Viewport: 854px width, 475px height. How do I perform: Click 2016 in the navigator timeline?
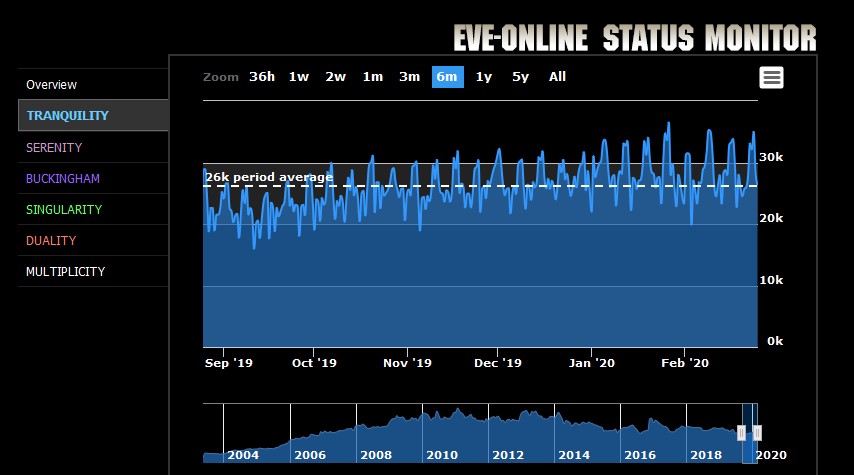(x=640, y=455)
